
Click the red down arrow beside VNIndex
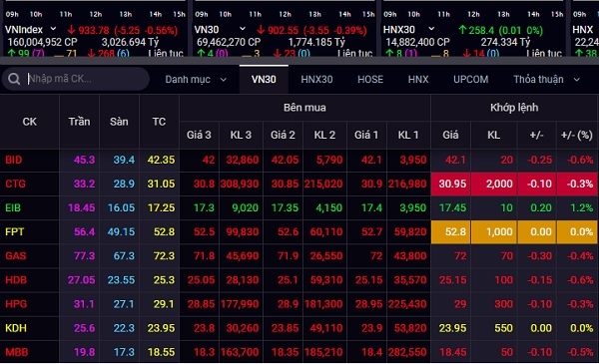point(72,29)
